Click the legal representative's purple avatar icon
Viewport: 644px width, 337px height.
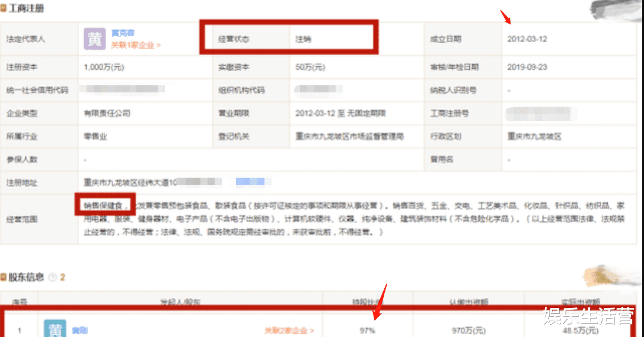click(94, 38)
